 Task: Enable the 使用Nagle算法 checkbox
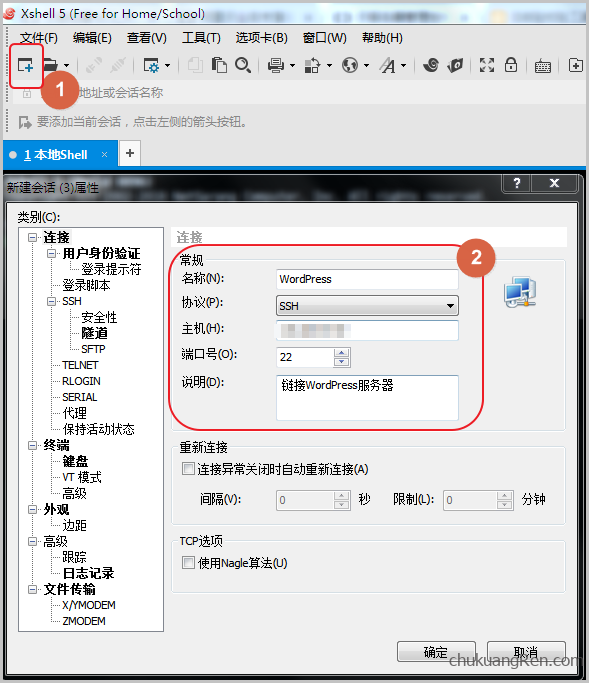pyautogui.click(x=188, y=563)
